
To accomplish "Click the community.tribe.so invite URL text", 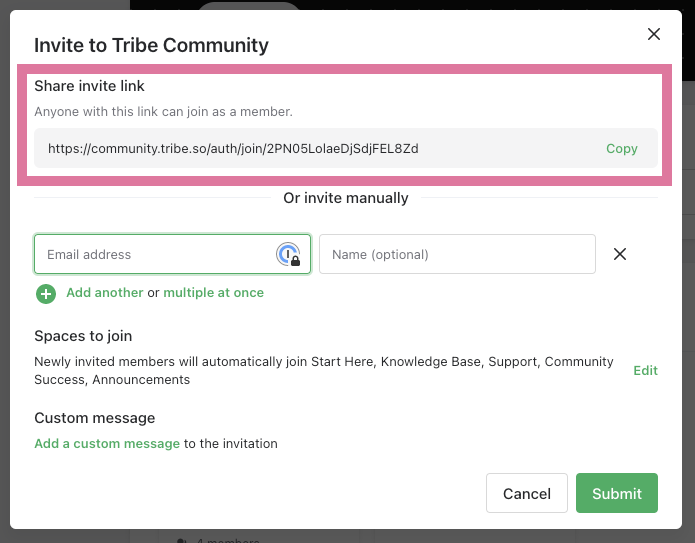I will pyautogui.click(x=233, y=148).
